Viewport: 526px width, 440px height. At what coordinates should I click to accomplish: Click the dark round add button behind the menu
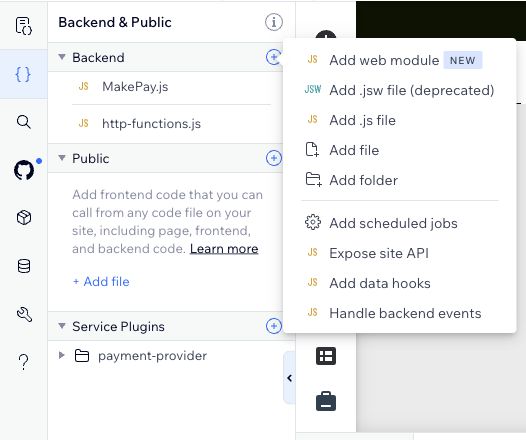tap(326, 35)
